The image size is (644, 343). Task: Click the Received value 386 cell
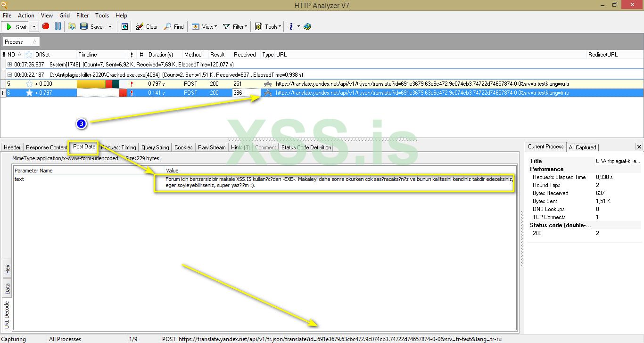click(246, 93)
